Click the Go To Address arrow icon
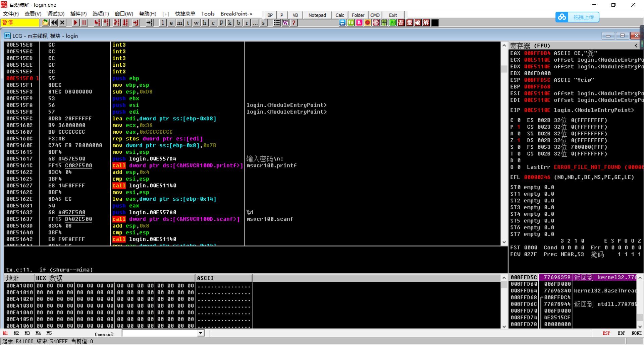 150,23
